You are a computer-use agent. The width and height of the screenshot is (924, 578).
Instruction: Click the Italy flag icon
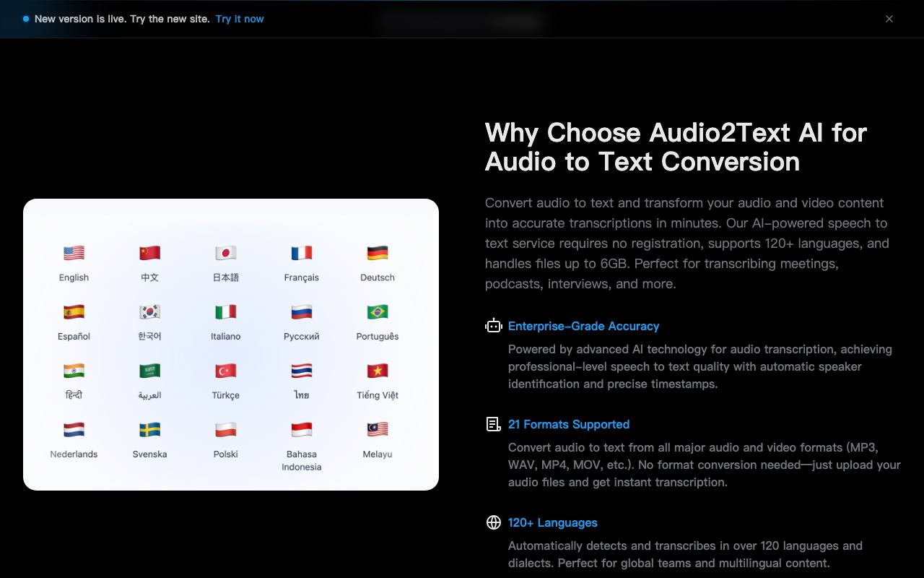pyautogui.click(x=226, y=311)
